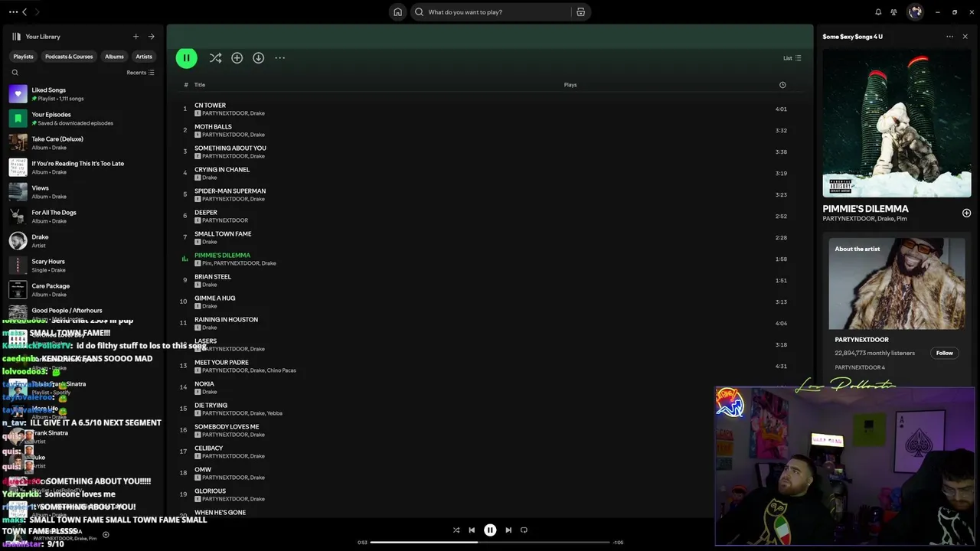
Task: Download the album with the arrow icon
Action: [258, 58]
